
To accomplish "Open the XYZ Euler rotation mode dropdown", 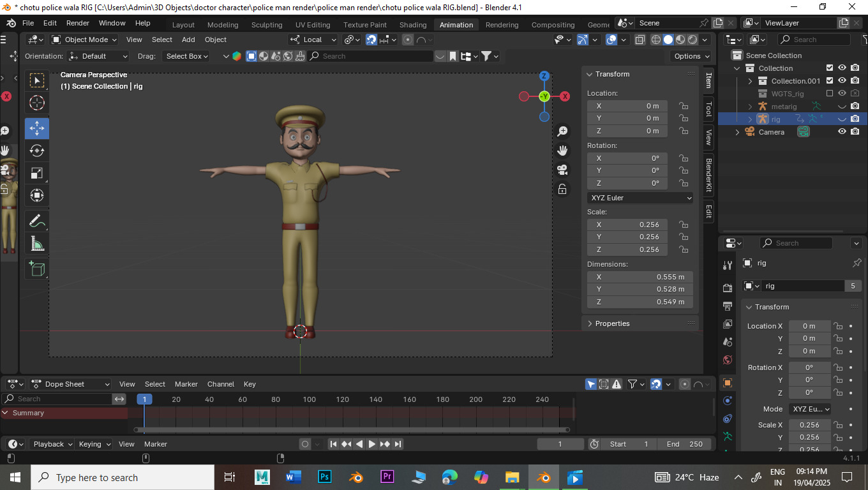I will pyautogui.click(x=640, y=198).
